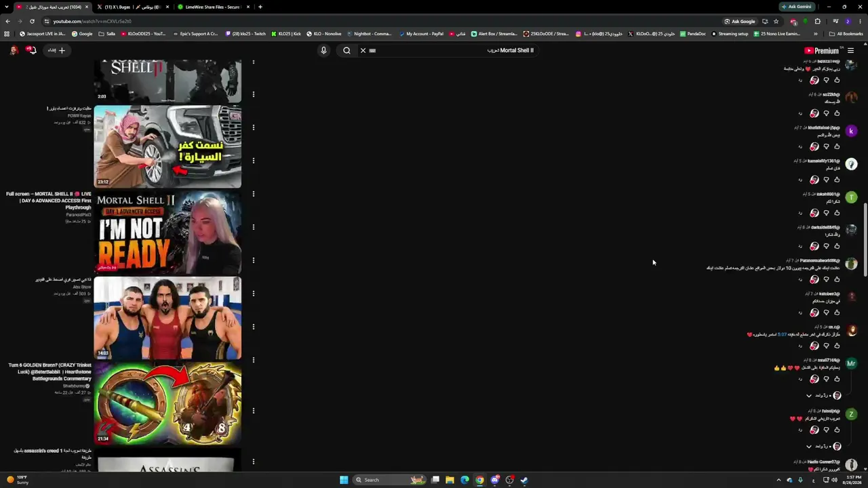868x488 pixels.
Task: Like khalidfaisal-j5p's comment
Action: tap(837, 146)
